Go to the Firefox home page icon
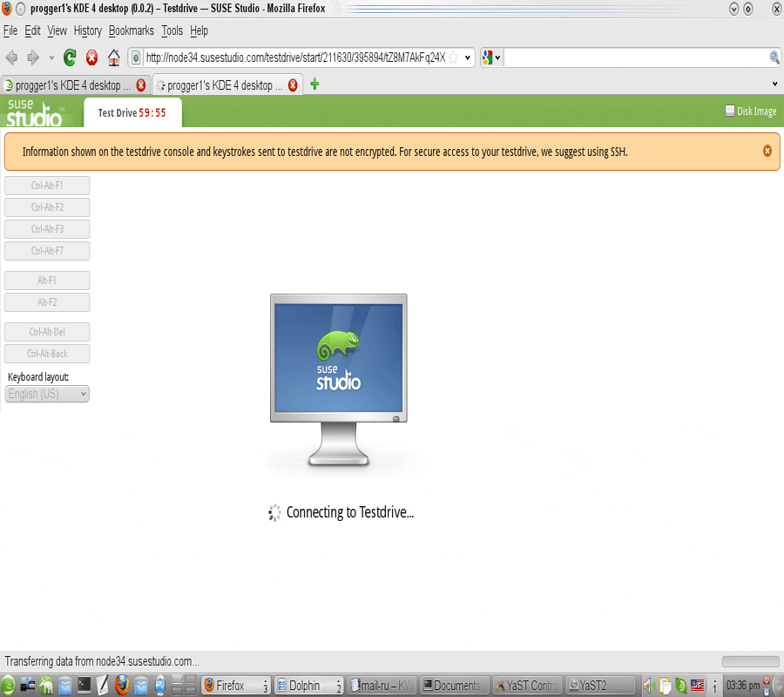 (114, 58)
